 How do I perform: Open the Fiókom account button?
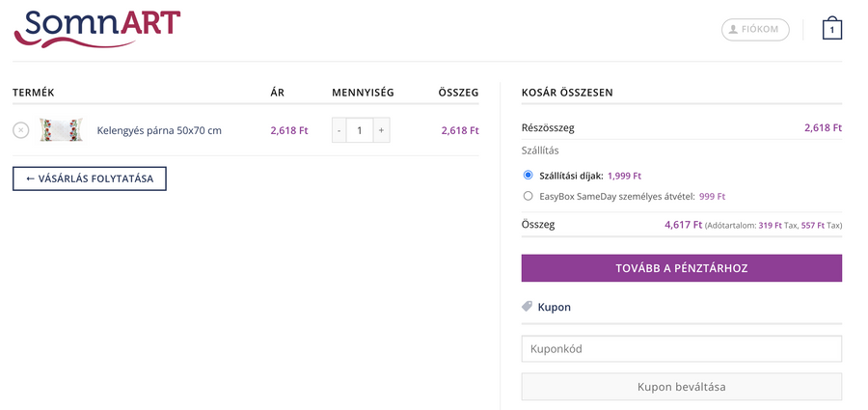point(755,30)
